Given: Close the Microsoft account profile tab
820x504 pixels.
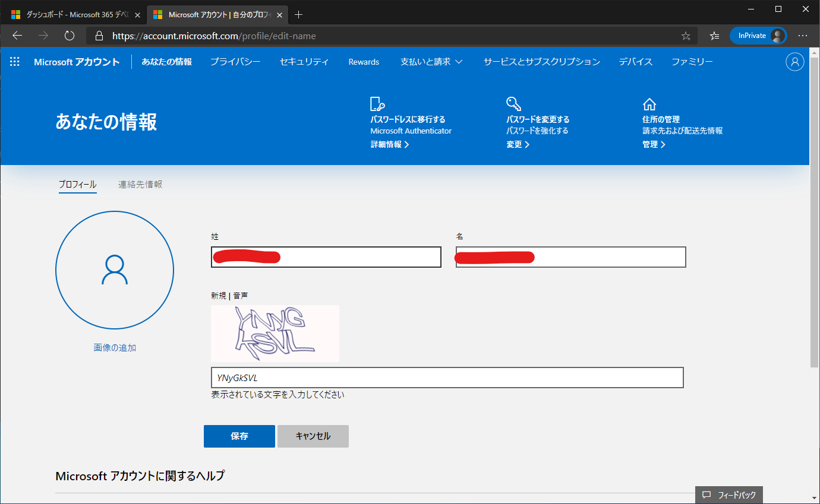Looking at the screenshot, I should 279,14.
